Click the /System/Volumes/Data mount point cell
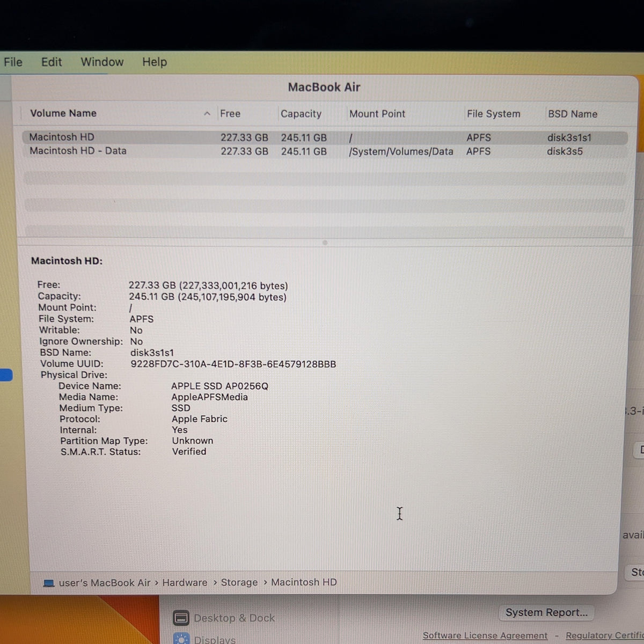This screenshot has height=644, width=644. pyautogui.click(x=401, y=152)
